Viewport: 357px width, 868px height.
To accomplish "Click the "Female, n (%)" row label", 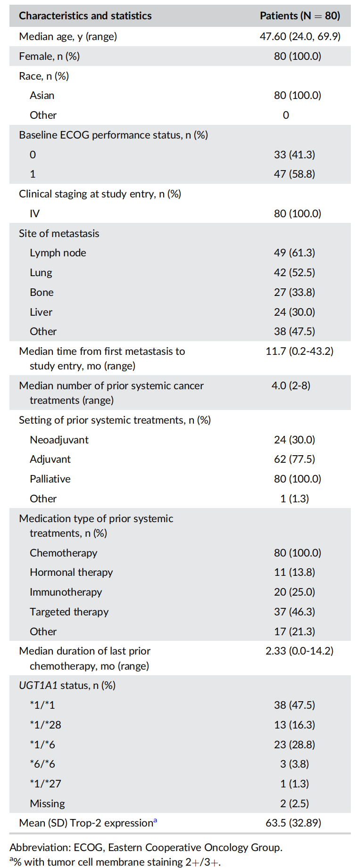I will point(49,56).
